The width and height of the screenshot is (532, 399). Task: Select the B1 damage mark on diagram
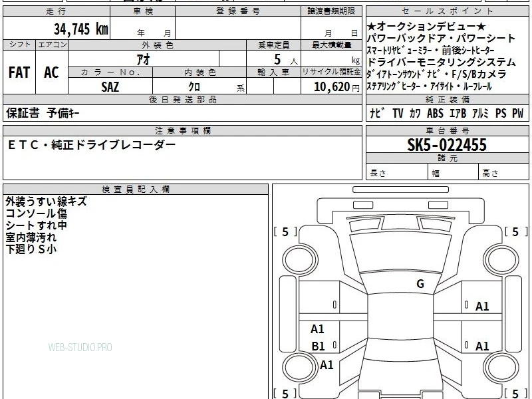pyautogui.click(x=318, y=346)
